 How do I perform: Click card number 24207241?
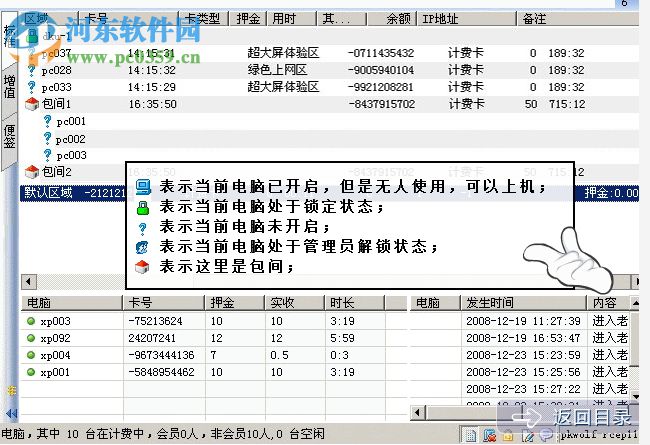tap(152, 338)
